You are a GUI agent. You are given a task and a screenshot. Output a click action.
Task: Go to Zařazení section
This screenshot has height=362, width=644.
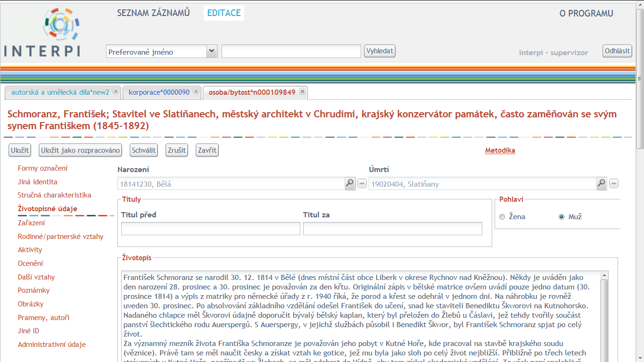[x=32, y=223]
